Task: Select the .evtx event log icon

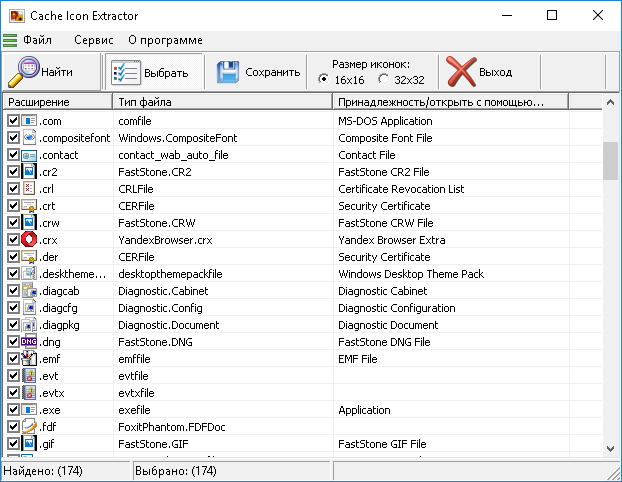Action: 29,393
